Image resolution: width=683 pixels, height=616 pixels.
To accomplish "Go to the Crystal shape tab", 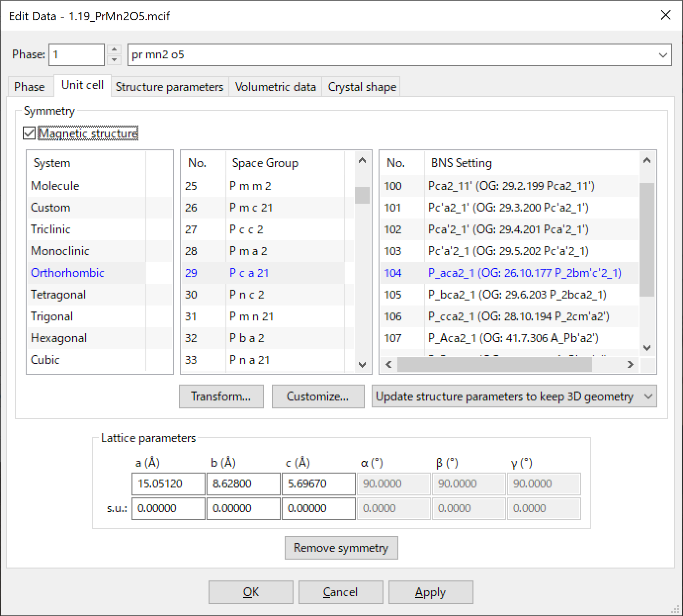I will [x=362, y=87].
